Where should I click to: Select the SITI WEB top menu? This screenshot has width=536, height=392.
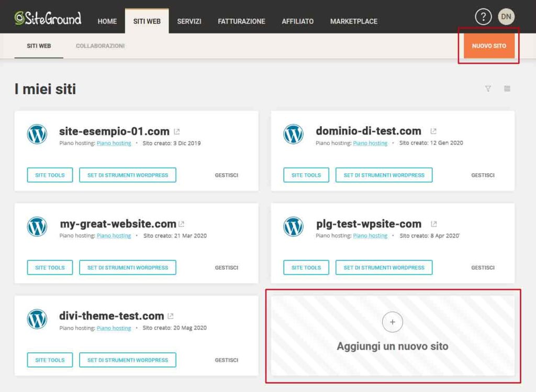147,21
